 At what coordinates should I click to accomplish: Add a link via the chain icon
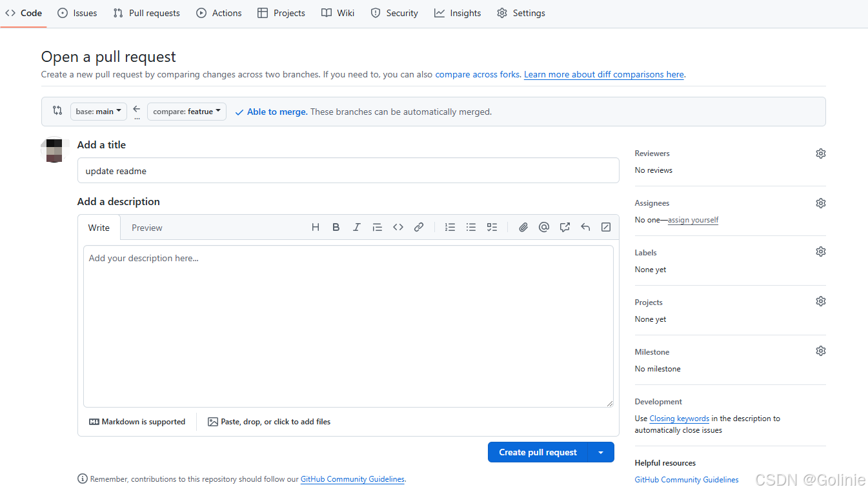pos(419,227)
